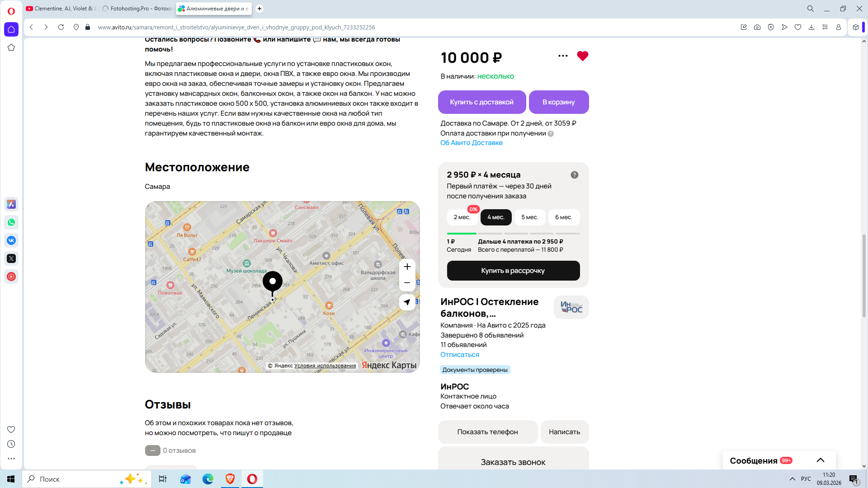The image size is (868, 488).
Task: Expand the Сообщения chat panel
Action: pyautogui.click(x=820, y=460)
